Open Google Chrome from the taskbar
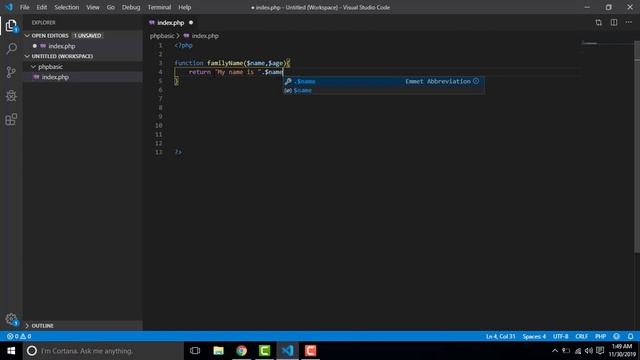Screen dimensions: 640x360 coord(242,351)
